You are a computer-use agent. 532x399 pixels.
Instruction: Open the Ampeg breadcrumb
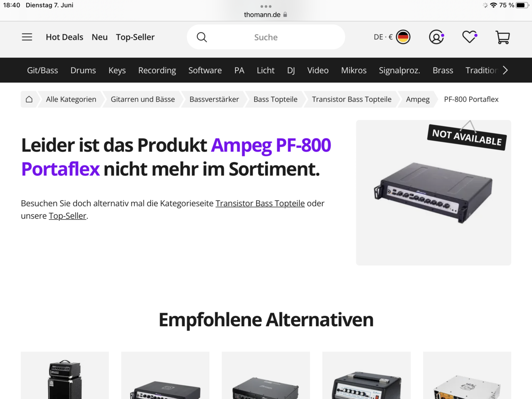click(x=418, y=99)
